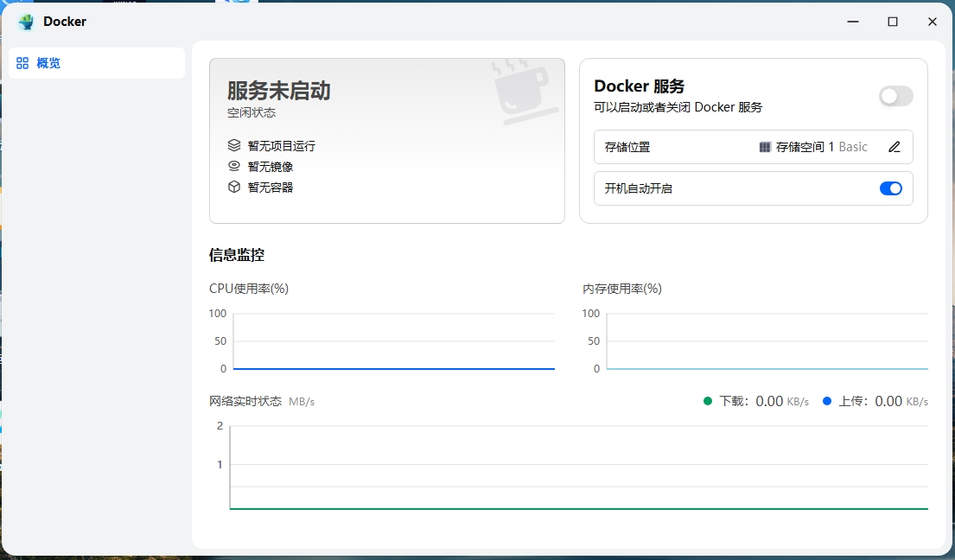Screen dimensions: 955x560
Task: Toggle the green 下载 legend dot
Action: point(708,401)
